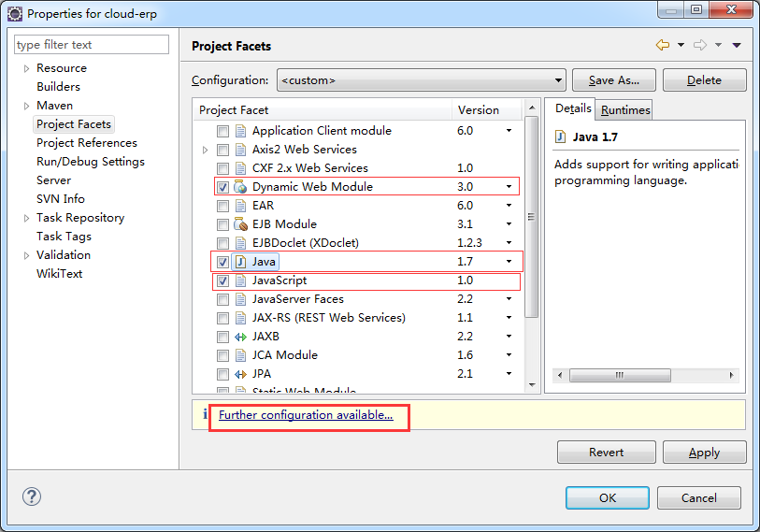Expand the Validation tree node

[x=27, y=255]
